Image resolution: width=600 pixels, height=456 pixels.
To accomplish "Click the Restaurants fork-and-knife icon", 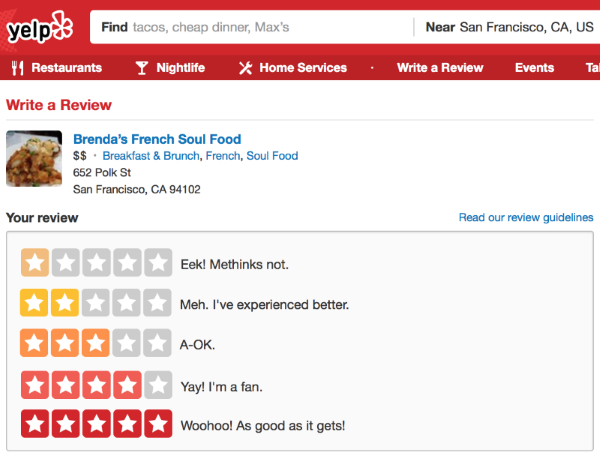I will coord(17,68).
